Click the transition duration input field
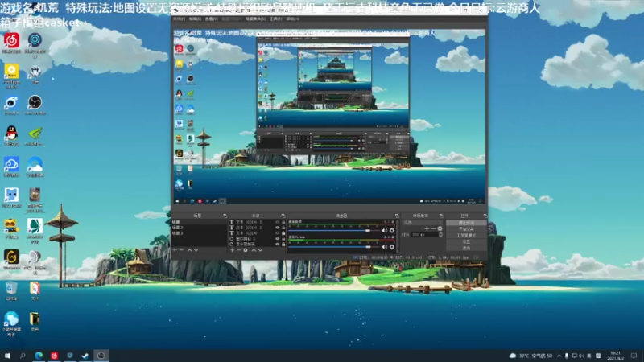 tap(424, 235)
